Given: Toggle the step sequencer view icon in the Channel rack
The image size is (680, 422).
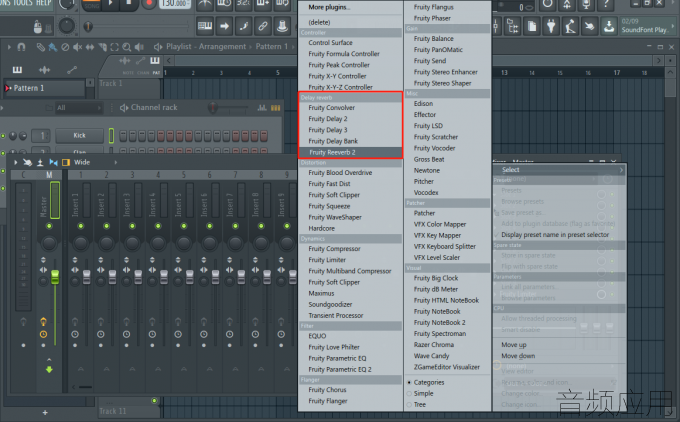Looking at the screenshot, I should (275, 108).
